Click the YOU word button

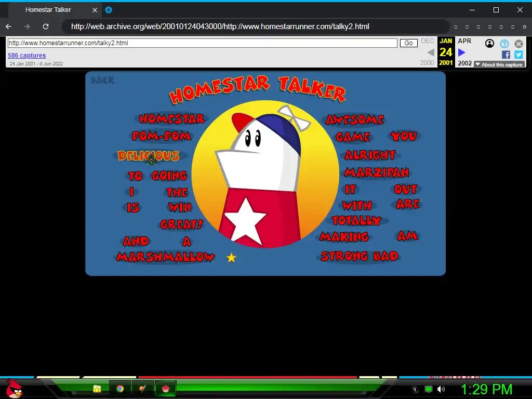coord(403,136)
